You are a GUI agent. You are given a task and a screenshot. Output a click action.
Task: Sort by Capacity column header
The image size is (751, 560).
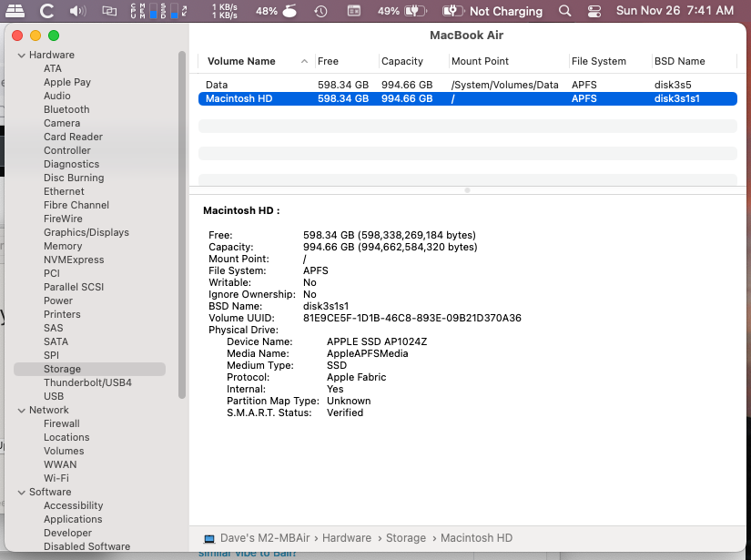point(414,61)
